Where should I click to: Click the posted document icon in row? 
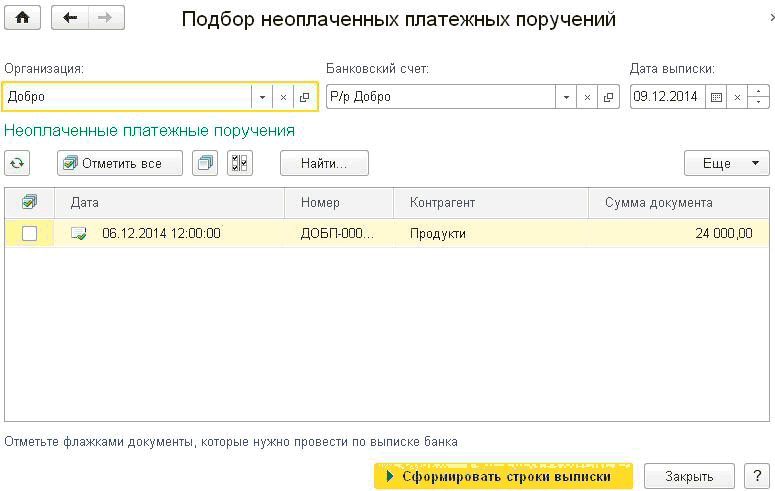pos(79,233)
